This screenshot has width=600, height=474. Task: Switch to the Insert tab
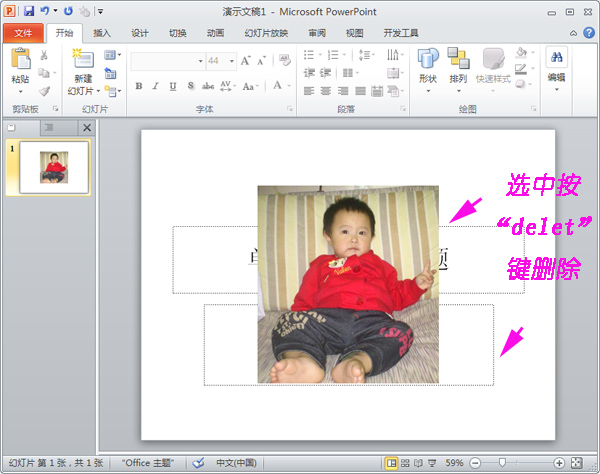point(102,33)
